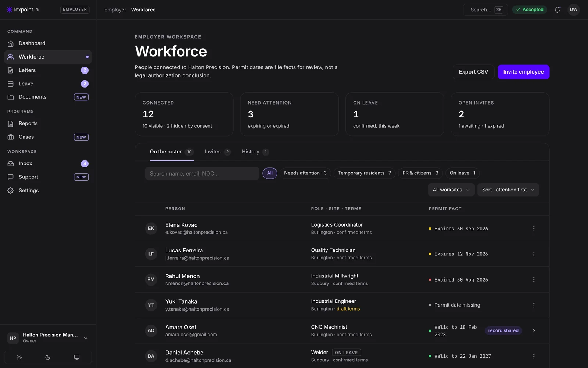Open Sort · attention first dropdown

coord(508,190)
